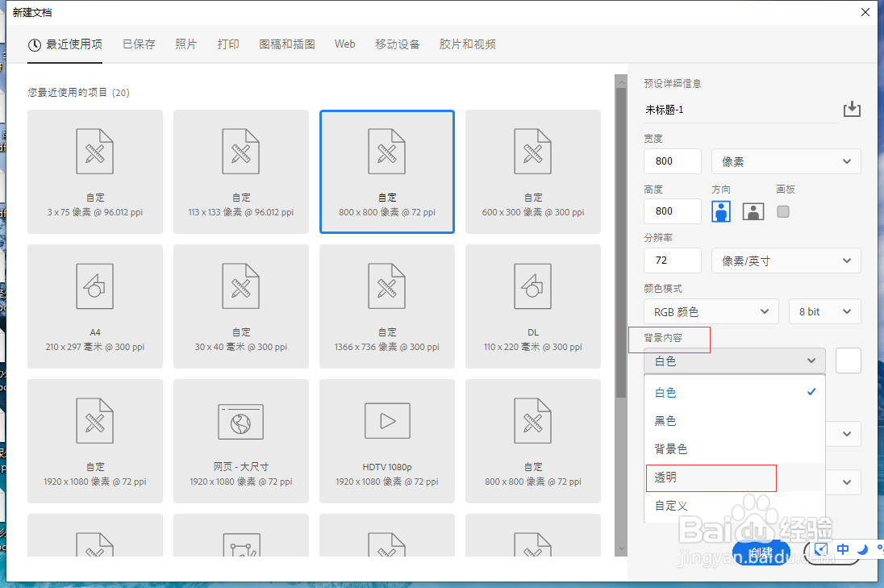Switch to the 胶片和视频 tab
The width and height of the screenshot is (884, 588).
468,44
